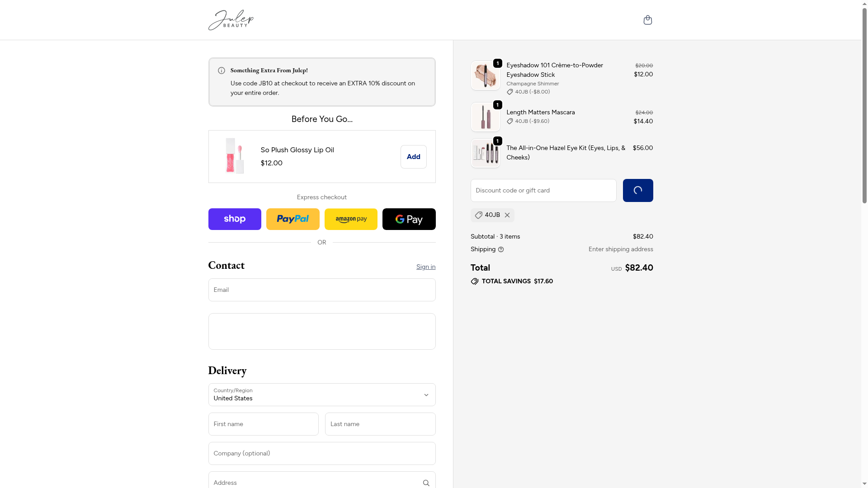The height and width of the screenshot is (488, 868).
Task: Remove the 40JB discount code
Action: [x=507, y=216]
